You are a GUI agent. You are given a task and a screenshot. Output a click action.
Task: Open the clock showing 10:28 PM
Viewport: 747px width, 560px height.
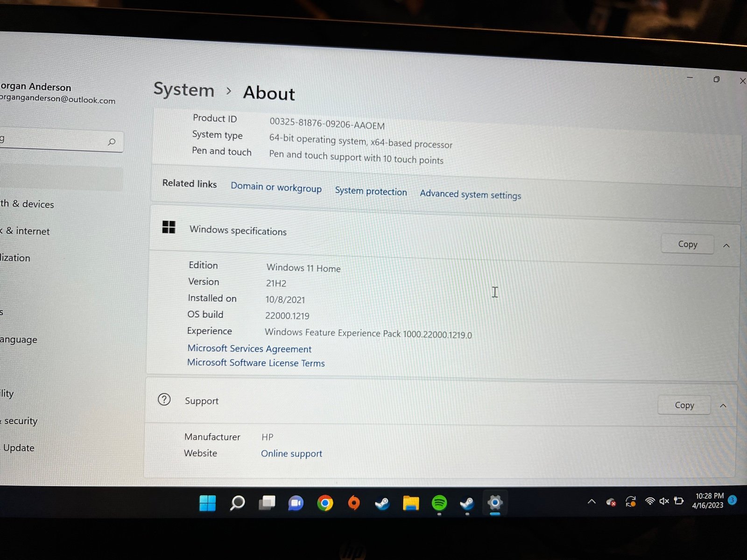tap(708, 500)
